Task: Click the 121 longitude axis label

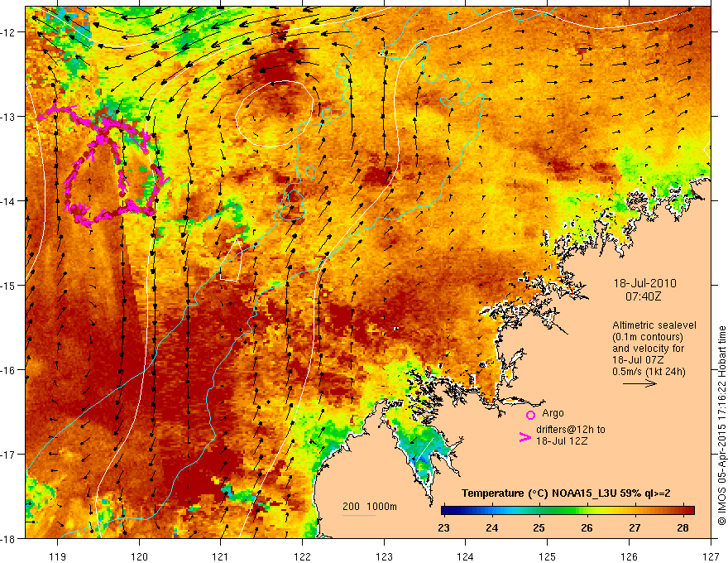Action: pos(221,556)
